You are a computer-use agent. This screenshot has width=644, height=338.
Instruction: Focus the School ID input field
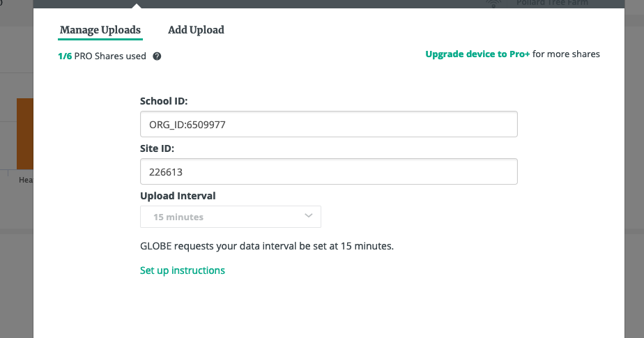pos(328,125)
